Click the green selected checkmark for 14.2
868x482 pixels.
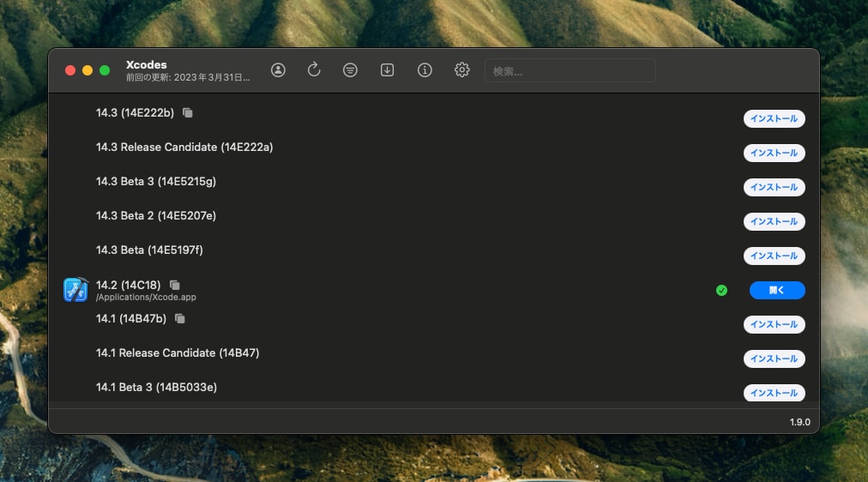721,291
